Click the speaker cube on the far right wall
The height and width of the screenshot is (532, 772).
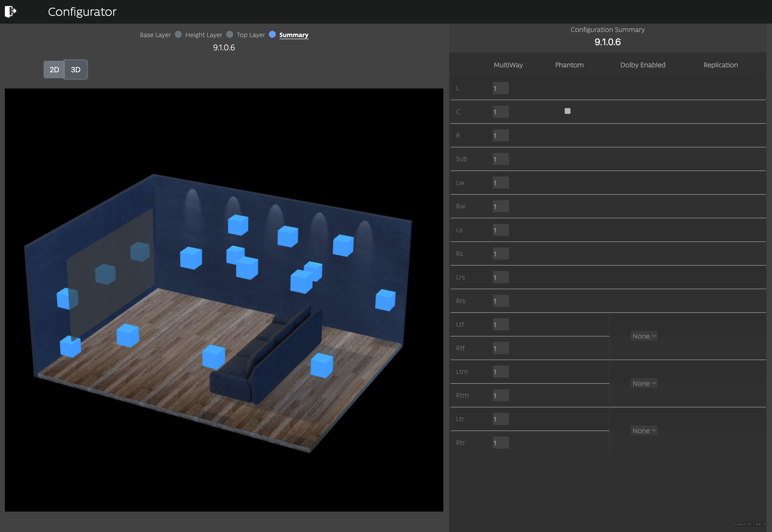pos(385,300)
